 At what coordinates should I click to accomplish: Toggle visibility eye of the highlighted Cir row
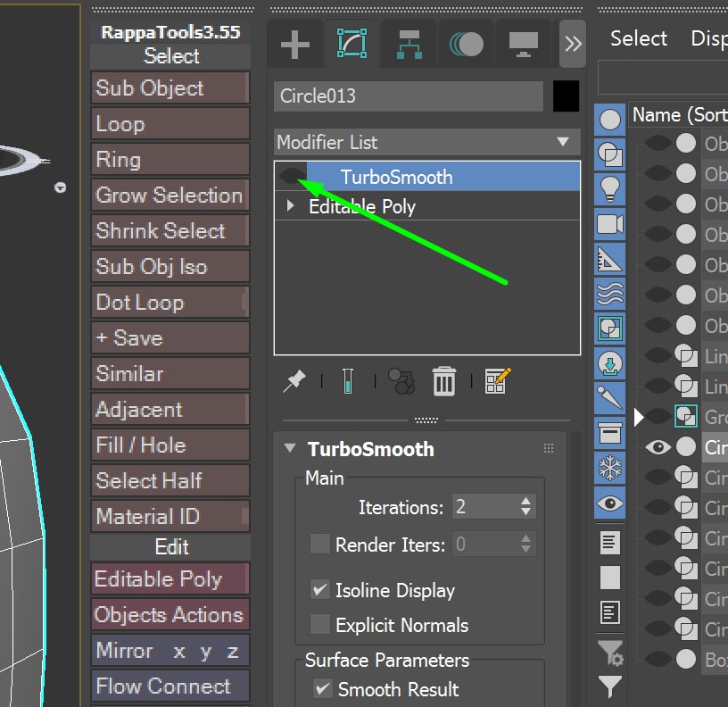658,447
